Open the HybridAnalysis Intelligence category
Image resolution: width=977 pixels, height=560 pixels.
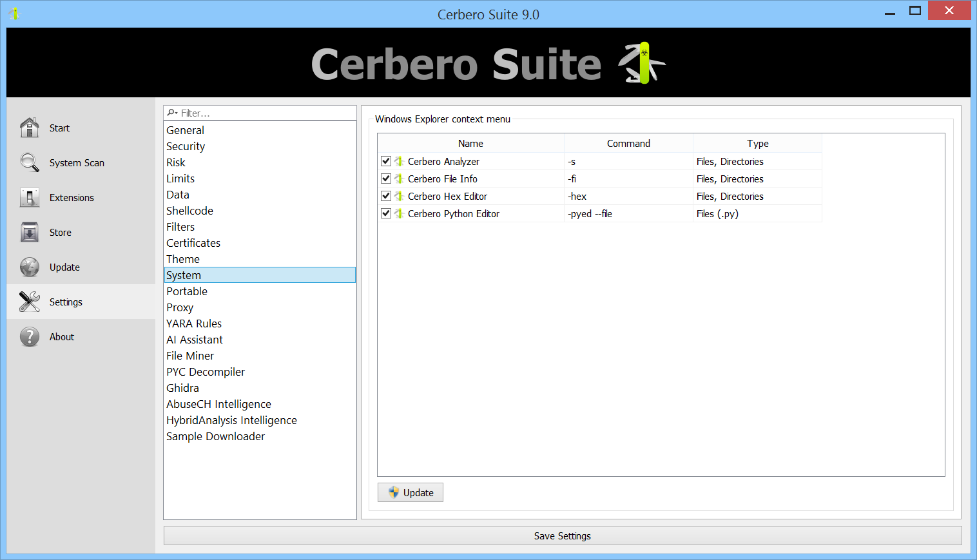pyautogui.click(x=260, y=420)
